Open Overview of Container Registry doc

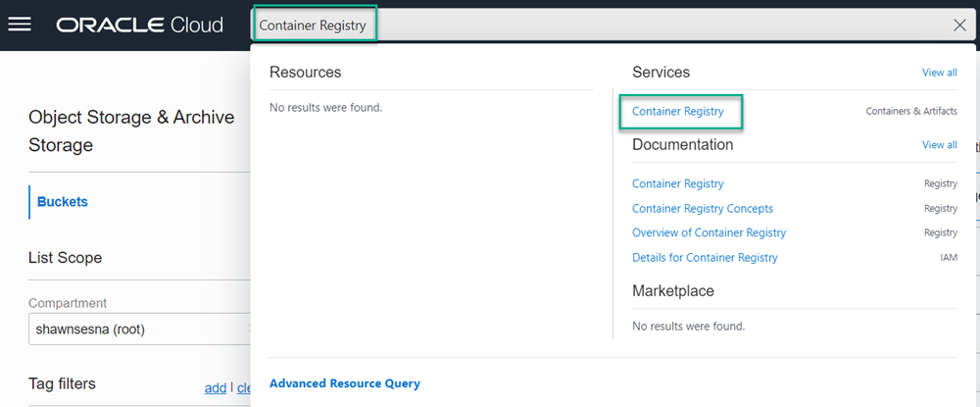click(709, 232)
